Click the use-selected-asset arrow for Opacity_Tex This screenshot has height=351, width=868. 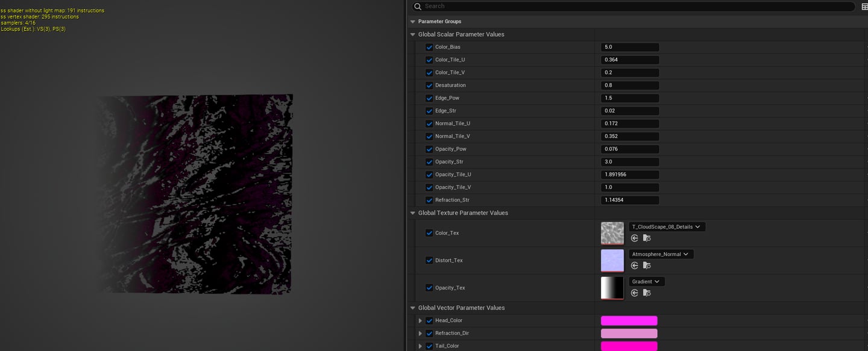[635, 293]
